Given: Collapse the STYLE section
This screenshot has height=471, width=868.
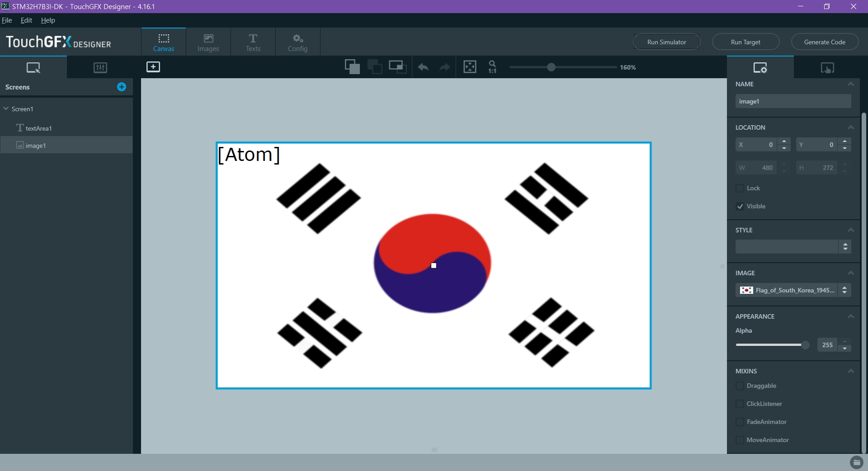Looking at the screenshot, I should (850, 230).
